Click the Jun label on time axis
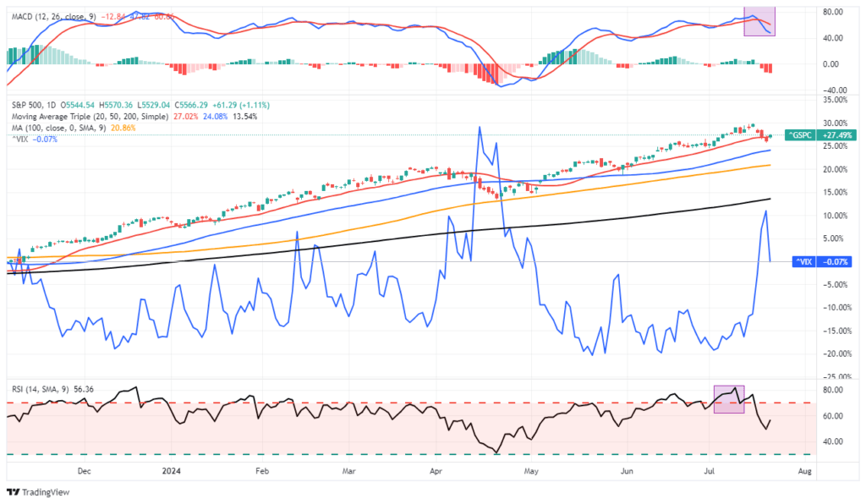Viewport: 866px width, 504px height. [x=627, y=471]
